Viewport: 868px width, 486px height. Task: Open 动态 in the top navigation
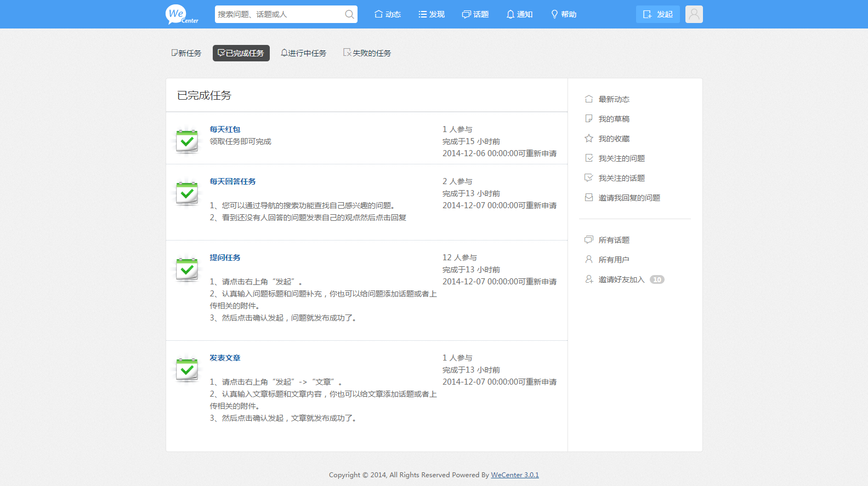click(388, 14)
